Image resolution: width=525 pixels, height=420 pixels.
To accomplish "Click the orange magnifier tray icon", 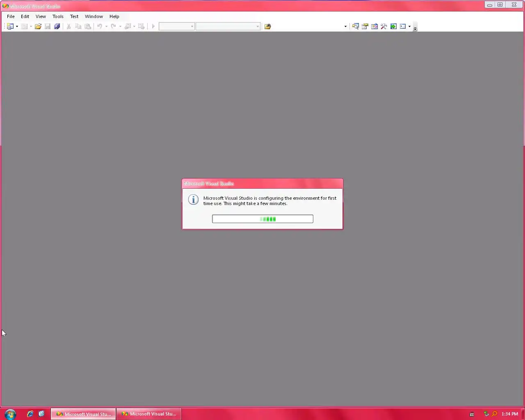I will [x=494, y=414].
